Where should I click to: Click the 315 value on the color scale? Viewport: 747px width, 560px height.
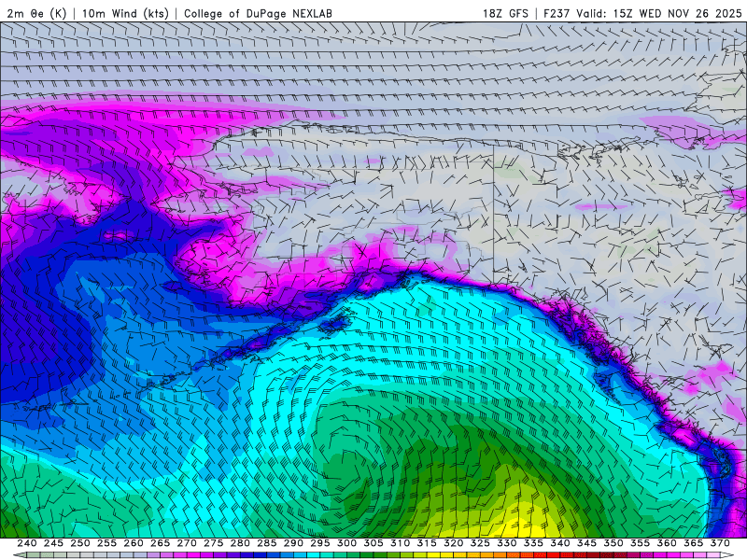tap(427, 543)
